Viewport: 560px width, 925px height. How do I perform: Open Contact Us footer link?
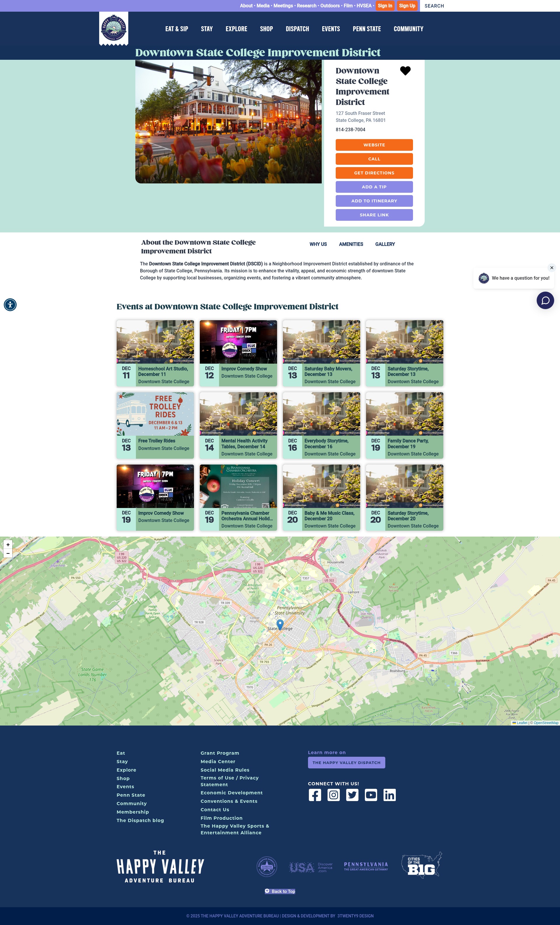215,810
